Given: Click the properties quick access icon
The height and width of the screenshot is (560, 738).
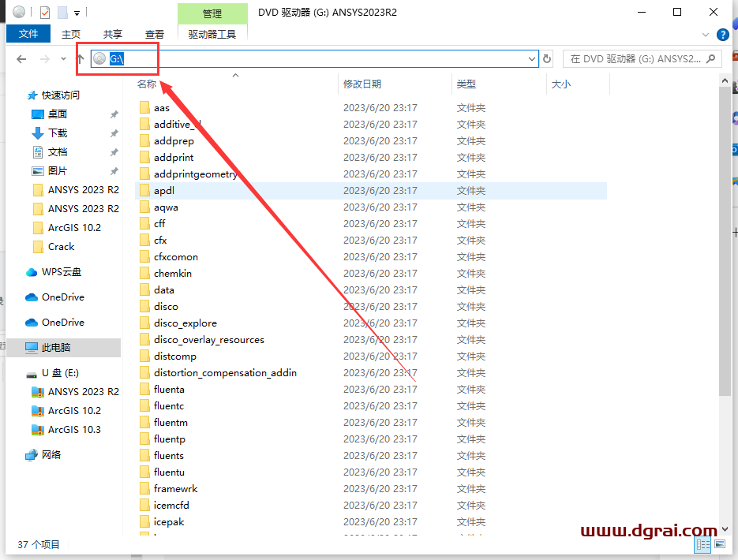Looking at the screenshot, I should coord(45,12).
